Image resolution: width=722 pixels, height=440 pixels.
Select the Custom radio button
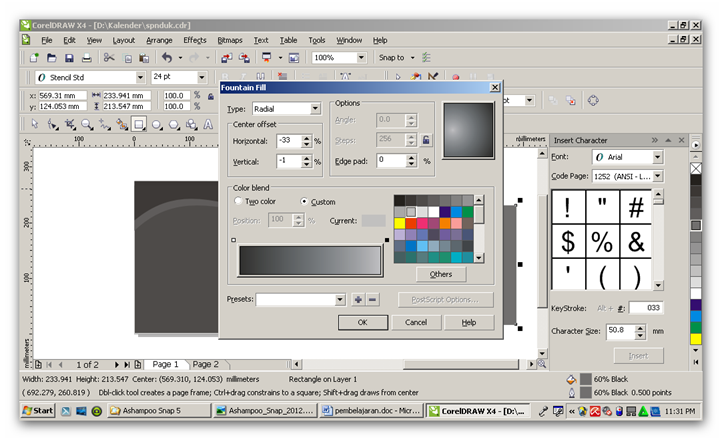(x=304, y=201)
